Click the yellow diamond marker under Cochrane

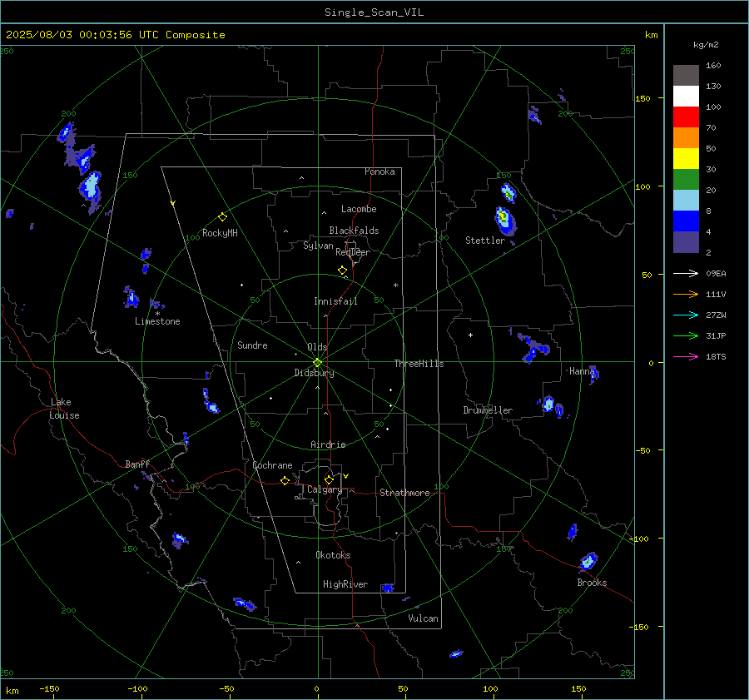(x=285, y=480)
